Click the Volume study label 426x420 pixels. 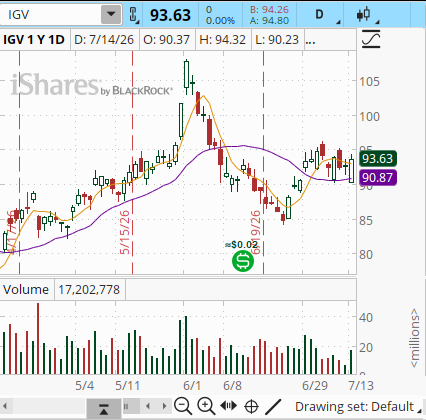click(x=26, y=289)
